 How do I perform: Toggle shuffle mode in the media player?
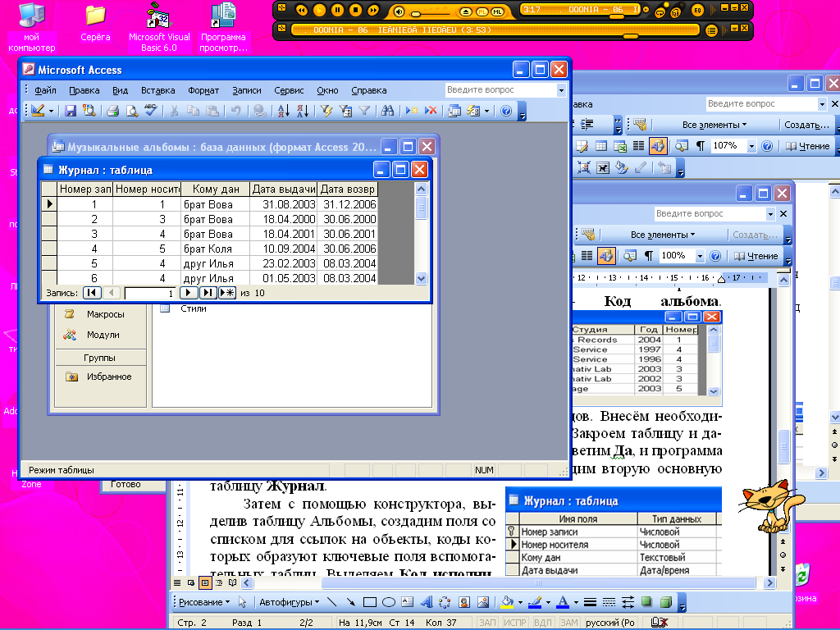point(676,11)
